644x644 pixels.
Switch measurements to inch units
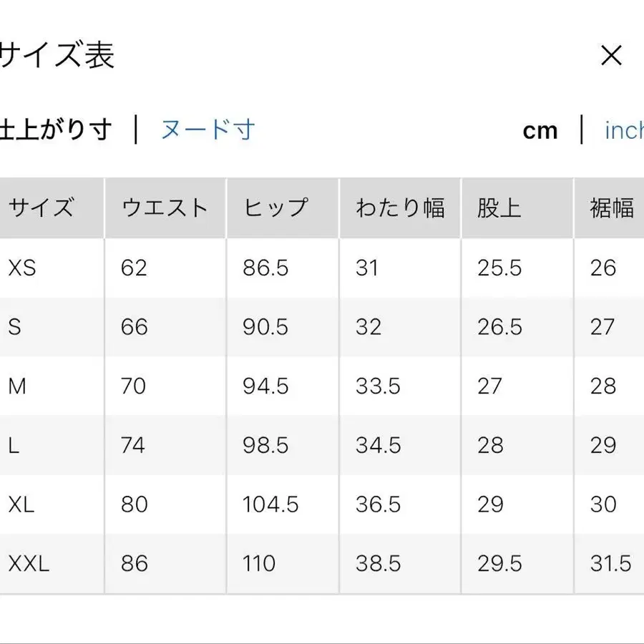[x=624, y=130]
